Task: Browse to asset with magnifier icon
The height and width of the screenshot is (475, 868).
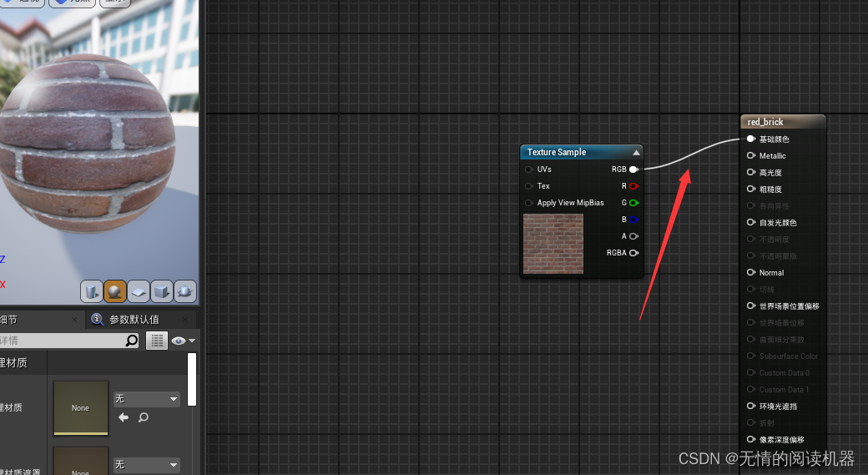Action: point(144,417)
